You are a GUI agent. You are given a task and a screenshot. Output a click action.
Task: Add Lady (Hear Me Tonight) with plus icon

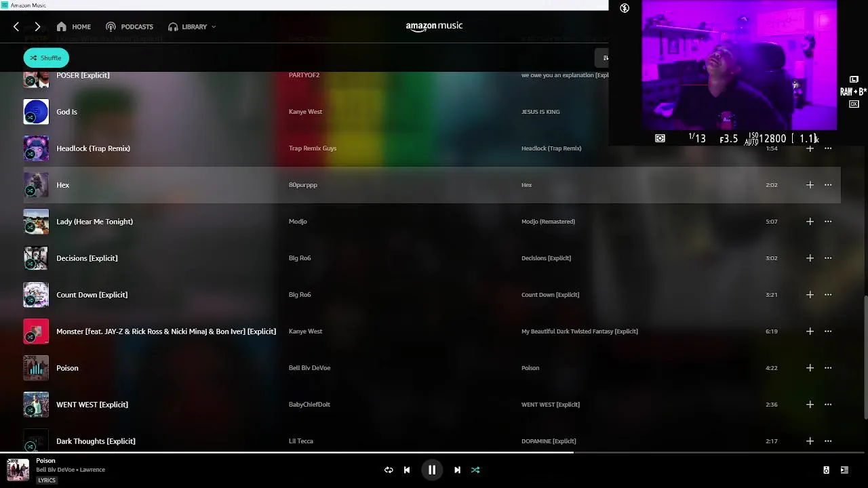tap(810, 222)
